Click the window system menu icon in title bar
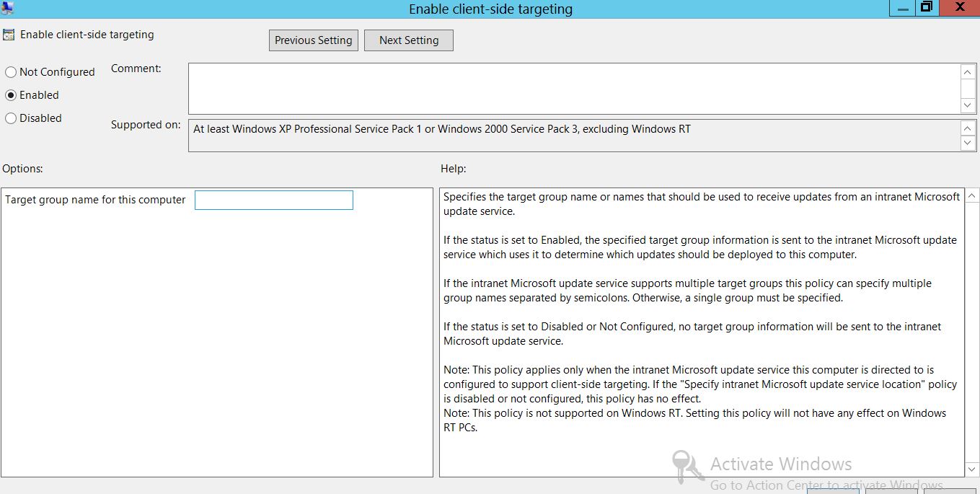This screenshot has height=494, width=980. 7,8
